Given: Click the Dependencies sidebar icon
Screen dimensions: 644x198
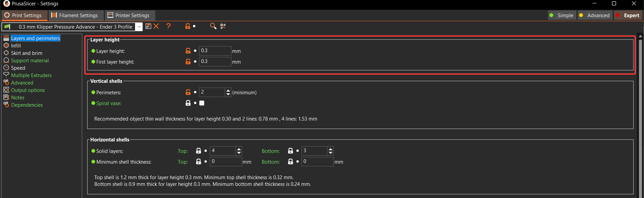Looking at the screenshot, I should coord(6,105).
